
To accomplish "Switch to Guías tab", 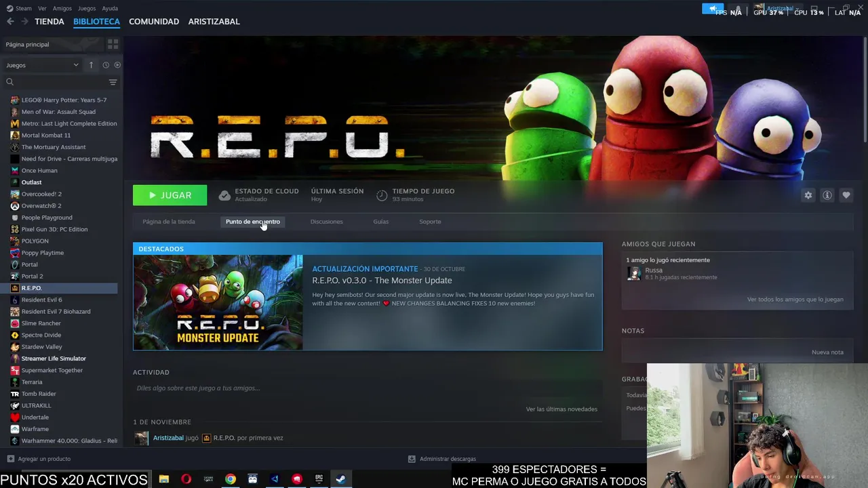I will point(380,222).
